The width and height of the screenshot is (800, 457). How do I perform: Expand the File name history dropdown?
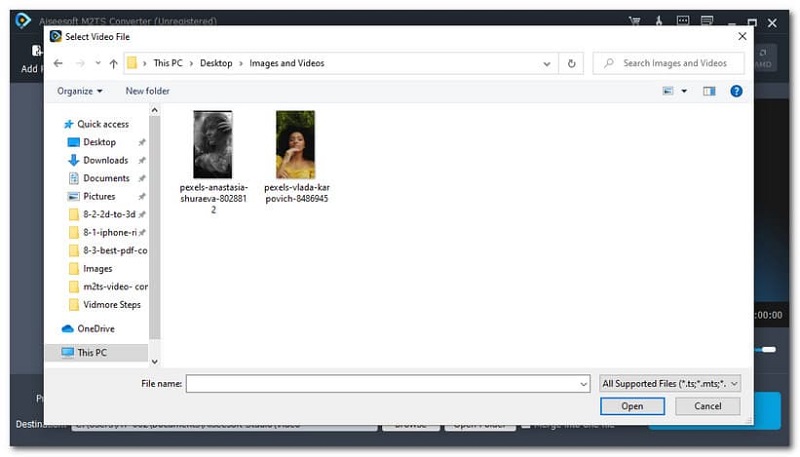pyautogui.click(x=583, y=383)
